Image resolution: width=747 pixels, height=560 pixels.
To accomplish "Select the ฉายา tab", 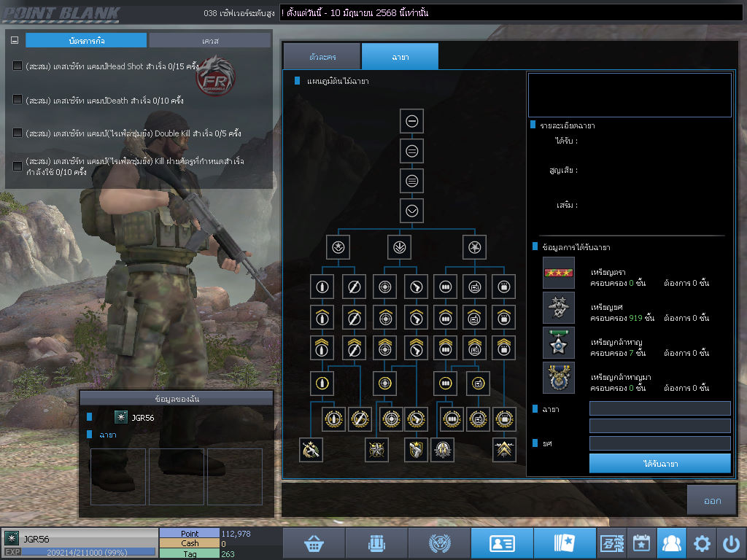I will 400,57.
